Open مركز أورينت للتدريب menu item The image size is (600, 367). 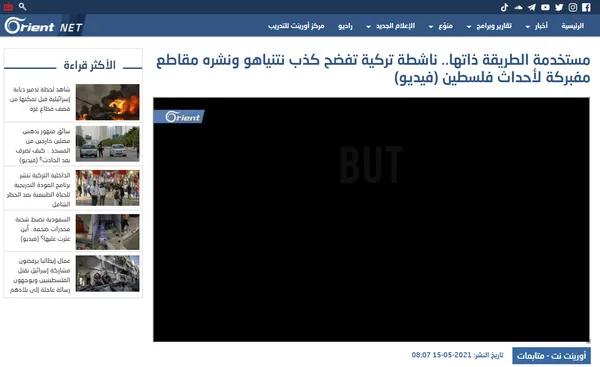coord(296,26)
